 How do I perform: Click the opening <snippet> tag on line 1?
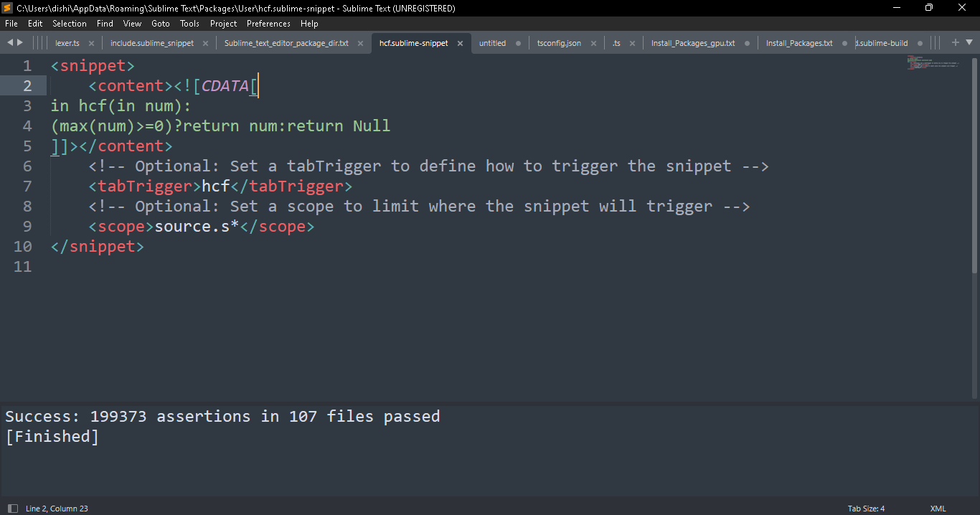pyautogui.click(x=93, y=66)
